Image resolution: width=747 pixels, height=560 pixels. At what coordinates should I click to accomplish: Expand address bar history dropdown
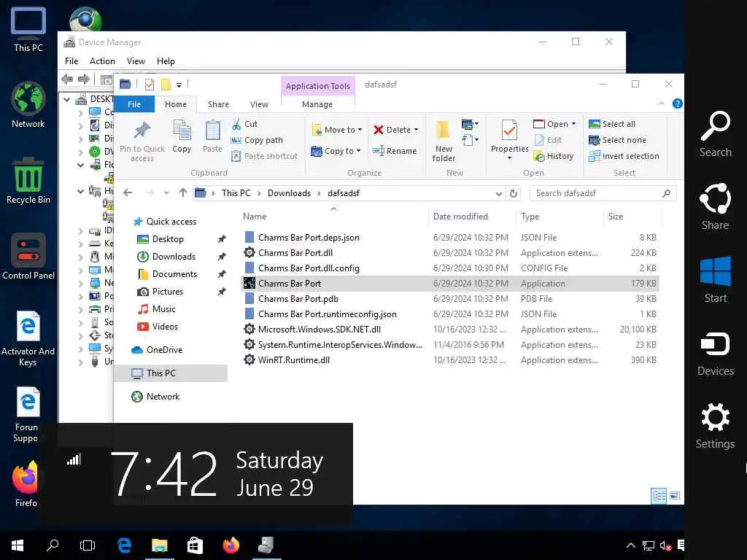pos(498,194)
